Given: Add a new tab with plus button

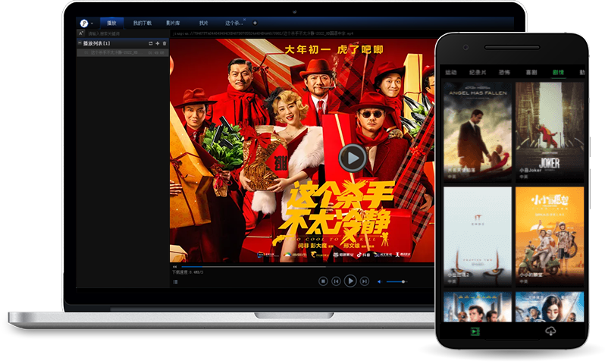Looking at the screenshot, I should [255, 24].
